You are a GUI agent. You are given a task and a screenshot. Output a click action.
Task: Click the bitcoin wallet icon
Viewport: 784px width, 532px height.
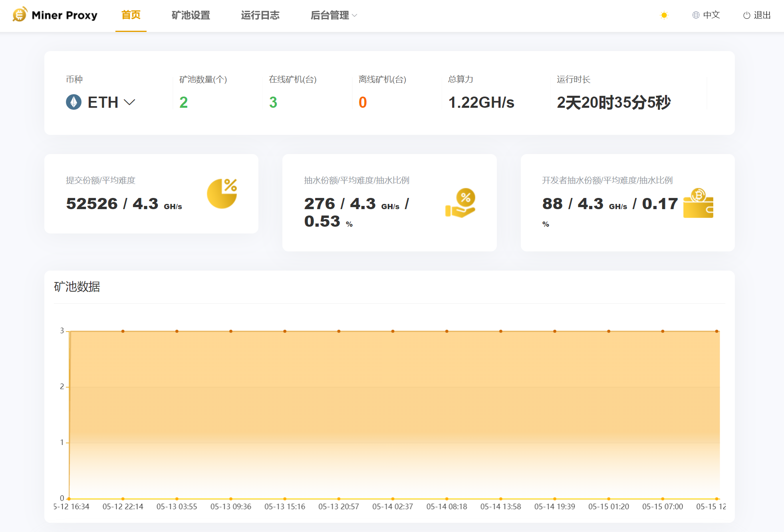click(698, 203)
